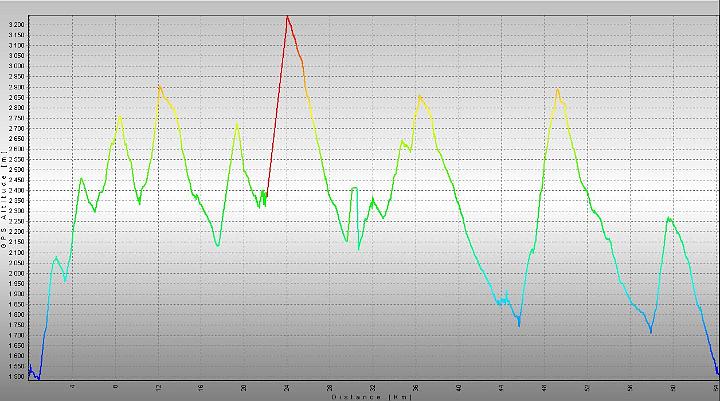Click the "GPS Altitude [m]" axis title
Viewport: 720px width, 401px height.
[5, 200]
